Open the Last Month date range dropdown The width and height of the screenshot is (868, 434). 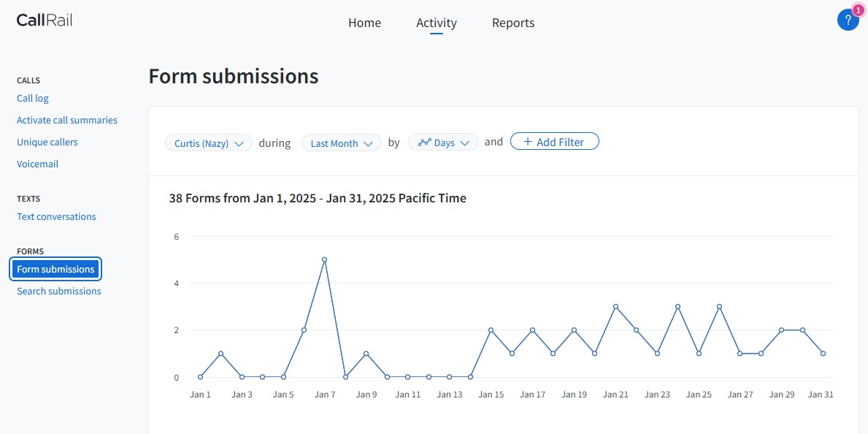[x=342, y=143]
